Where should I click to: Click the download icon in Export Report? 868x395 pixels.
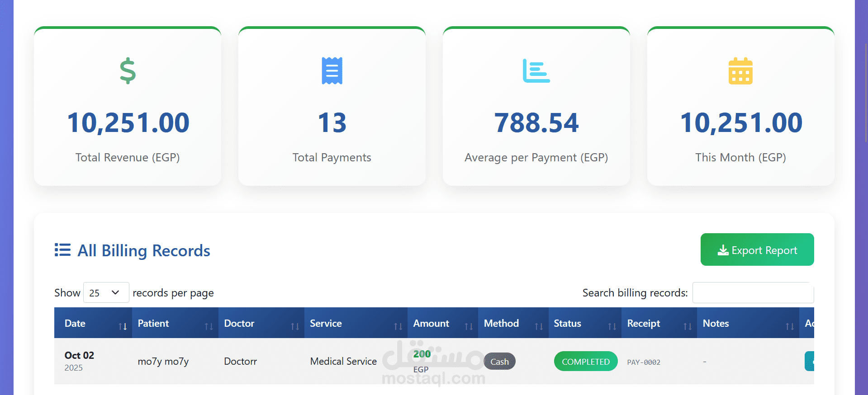click(723, 250)
